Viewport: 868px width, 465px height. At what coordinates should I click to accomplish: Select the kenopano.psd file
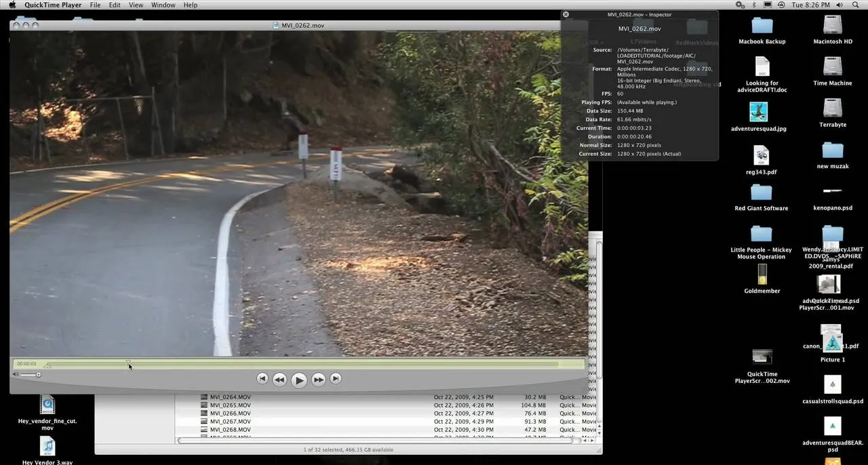pyautogui.click(x=833, y=191)
